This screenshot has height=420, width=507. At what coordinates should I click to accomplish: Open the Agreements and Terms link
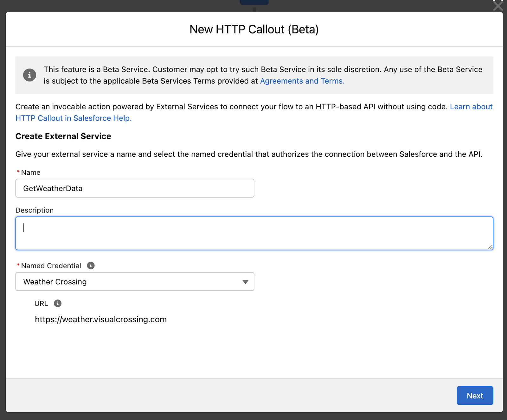pyautogui.click(x=302, y=81)
